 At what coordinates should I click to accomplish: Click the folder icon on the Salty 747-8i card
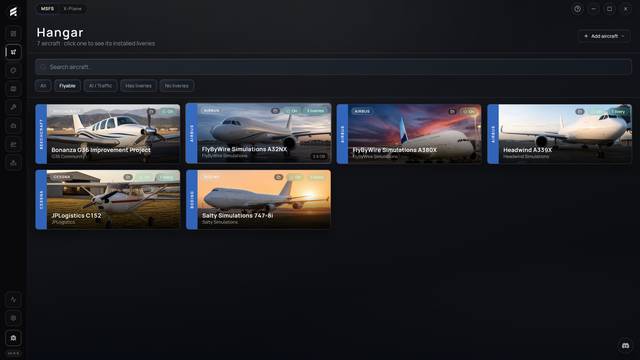tap(279, 177)
